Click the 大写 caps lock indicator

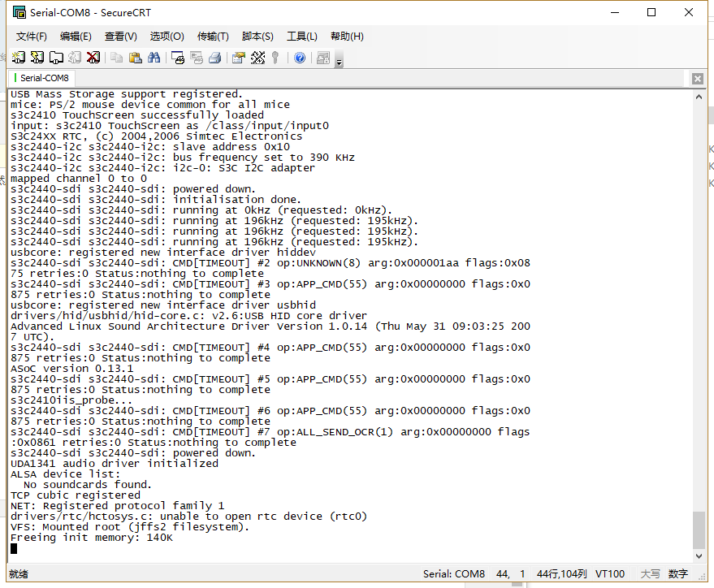coord(651,574)
